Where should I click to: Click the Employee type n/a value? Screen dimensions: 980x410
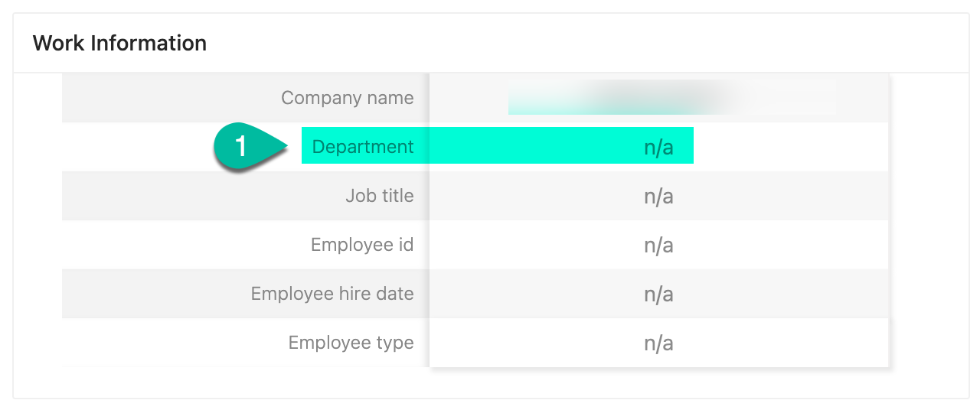(658, 343)
